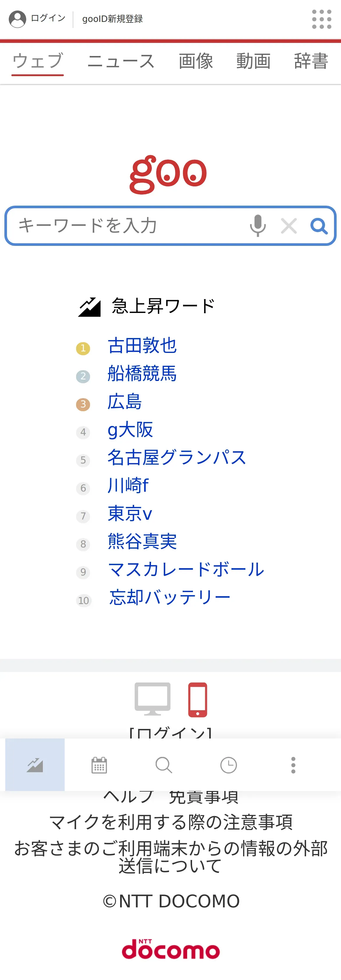Switch to red smartphone view icon
This screenshot has width=341, height=980.
[198, 700]
